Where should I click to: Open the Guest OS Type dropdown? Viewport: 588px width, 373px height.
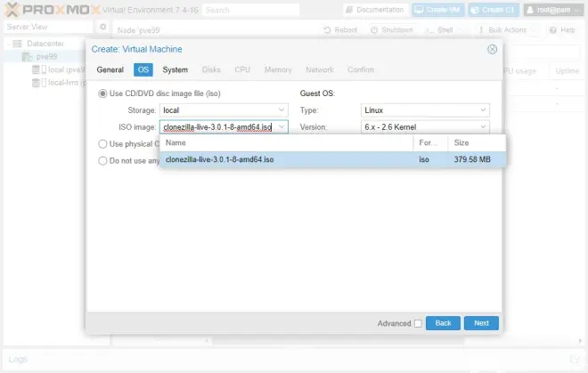(483, 109)
